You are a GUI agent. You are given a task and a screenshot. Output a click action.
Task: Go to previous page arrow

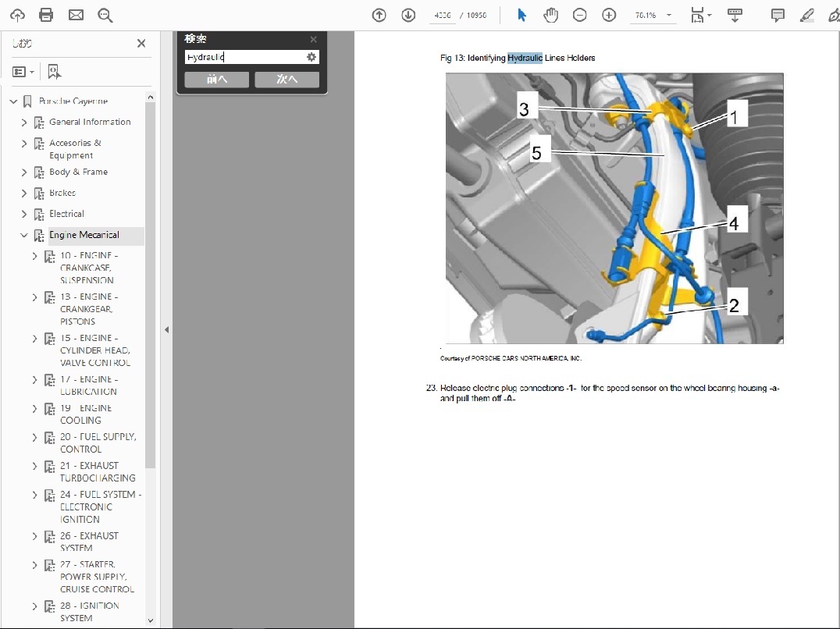pyautogui.click(x=379, y=15)
